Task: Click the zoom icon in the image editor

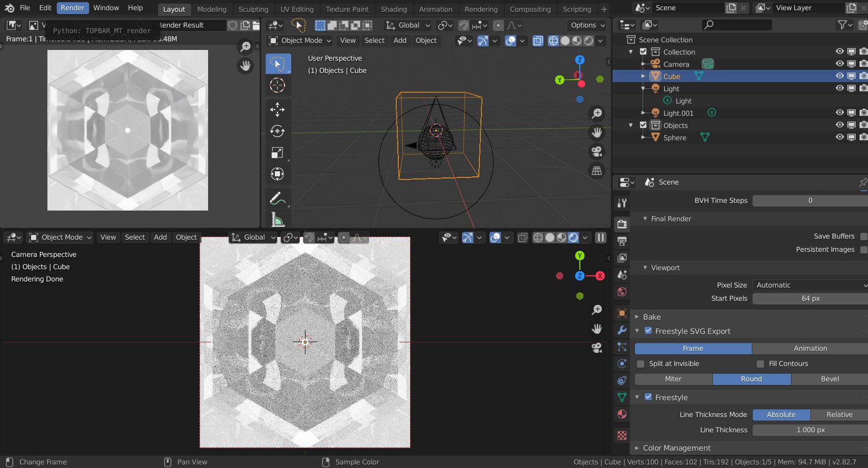Action: click(x=245, y=47)
